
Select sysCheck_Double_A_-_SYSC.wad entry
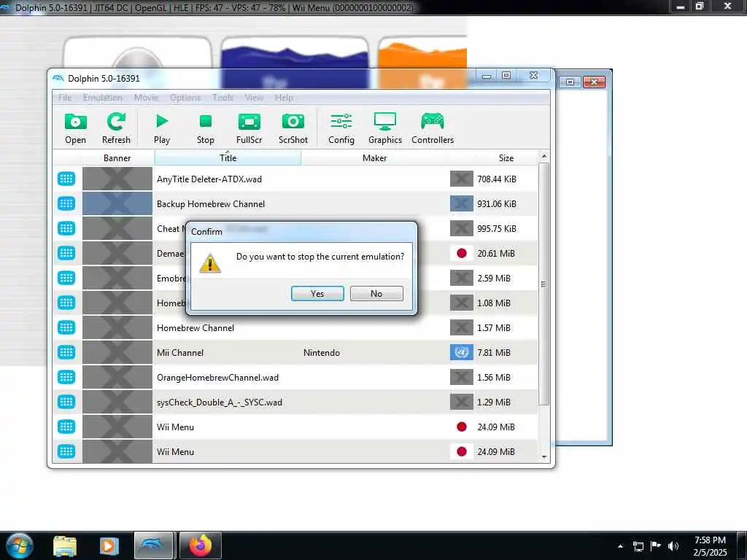tap(295, 402)
